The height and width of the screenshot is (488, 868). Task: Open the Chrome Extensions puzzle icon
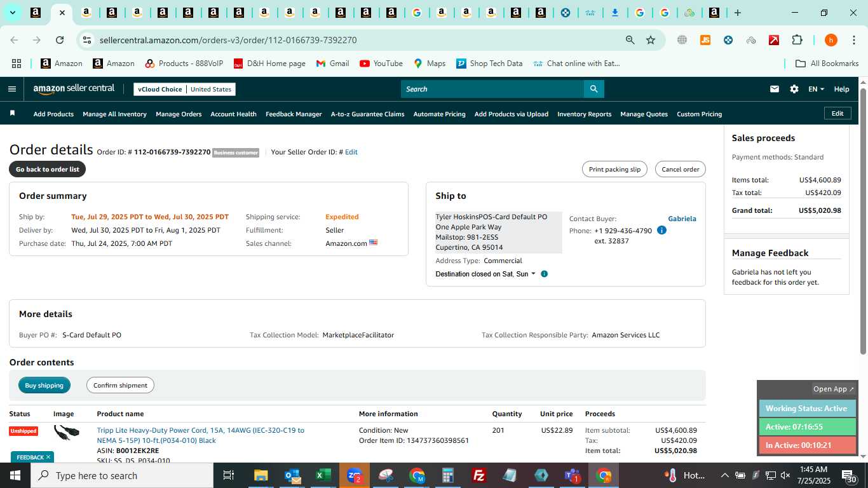pos(797,40)
